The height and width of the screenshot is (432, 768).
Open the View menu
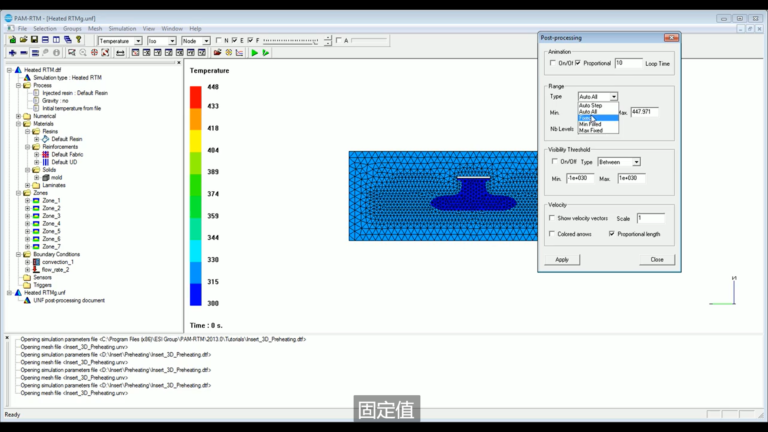click(149, 28)
